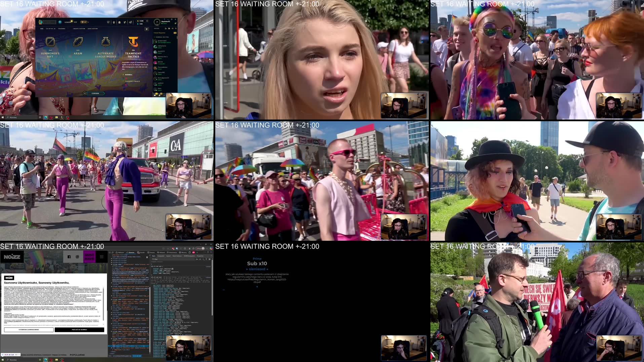
Task: Open the loot icon in League client top bar
Action: [x=119, y=23]
